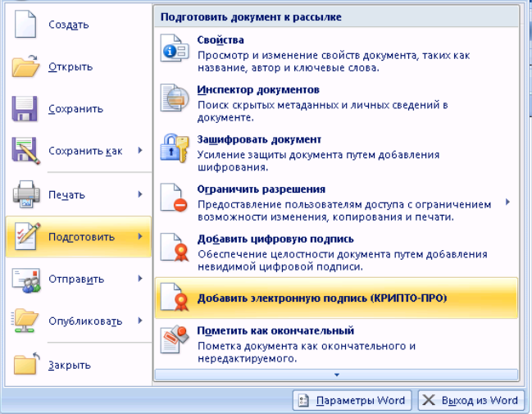Click description Обеспечение целостности документа
Image resolution: width=532 pixels, height=414 pixels.
click(343, 260)
